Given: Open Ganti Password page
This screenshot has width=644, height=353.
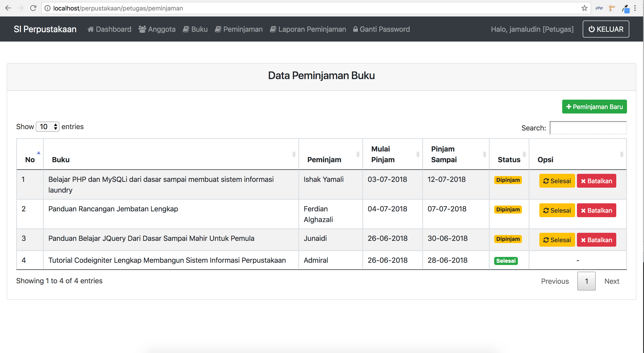Looking at the screenshot, I should coord(381,29).
